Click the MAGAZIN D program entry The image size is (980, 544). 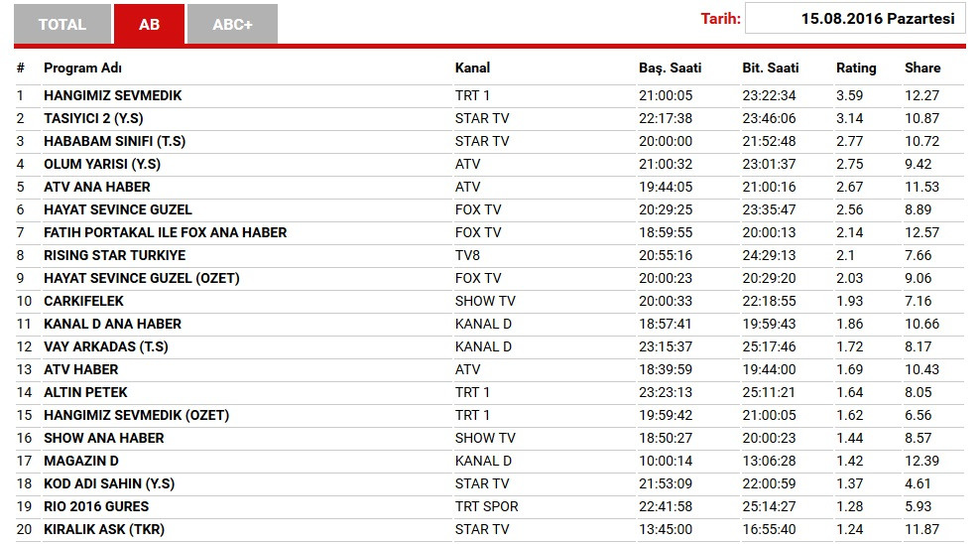click(81, 461)
